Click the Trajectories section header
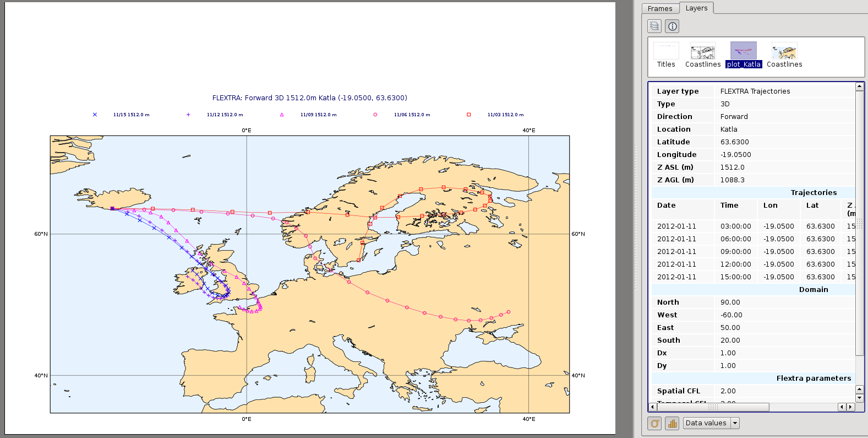Screen dimensions: 868x438 coord(814,193)
